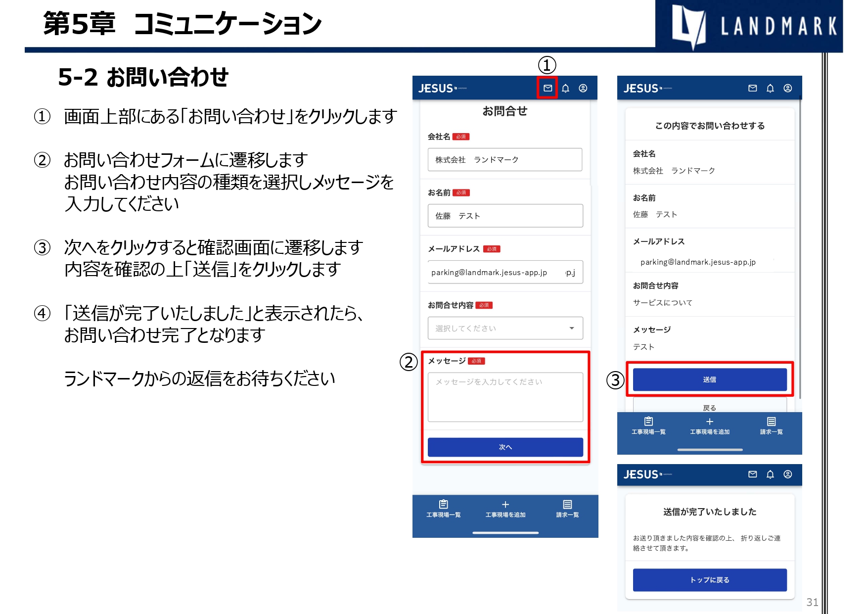The height and width of the screenshot is (614, 868).
Task: Click JESUS logo in the completion screen header
Action: click(647, 474)
